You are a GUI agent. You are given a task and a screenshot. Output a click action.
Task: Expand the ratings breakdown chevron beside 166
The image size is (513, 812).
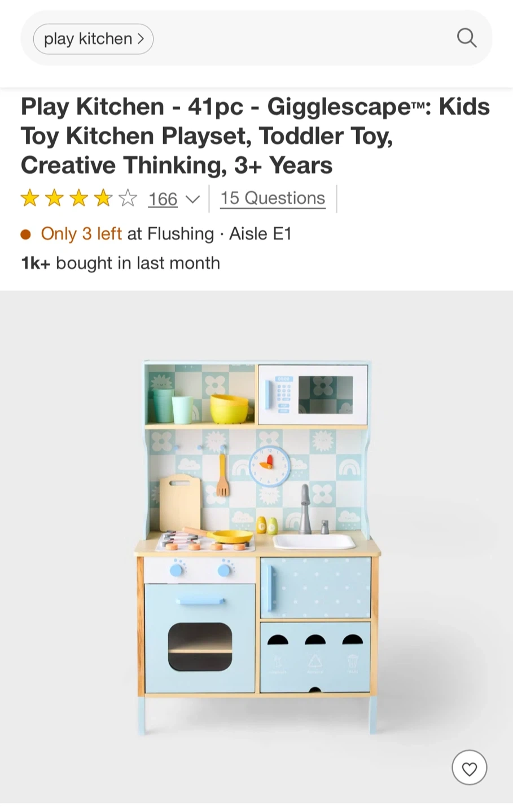click(x=192, y=199)
